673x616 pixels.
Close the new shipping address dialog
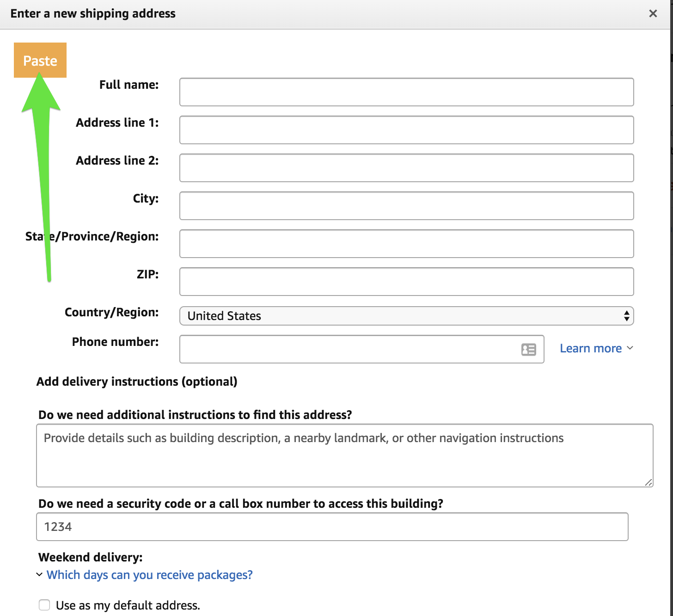[653, 13]
